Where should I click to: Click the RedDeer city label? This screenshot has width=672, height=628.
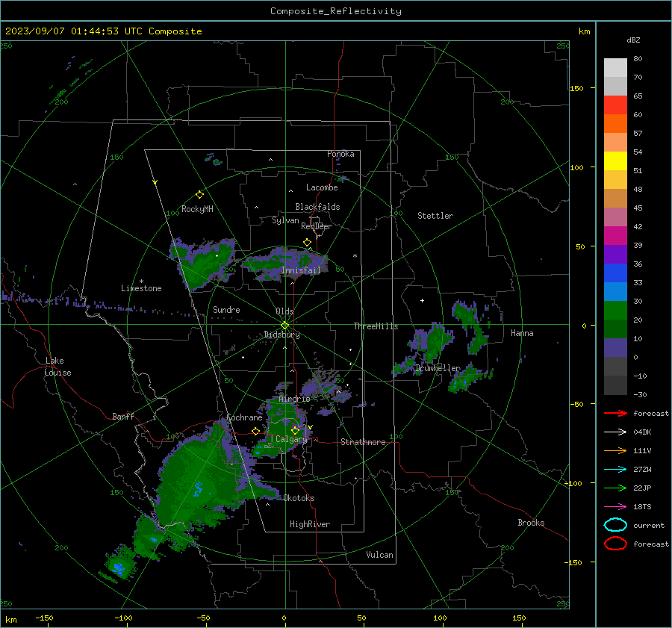coord(317,226)
